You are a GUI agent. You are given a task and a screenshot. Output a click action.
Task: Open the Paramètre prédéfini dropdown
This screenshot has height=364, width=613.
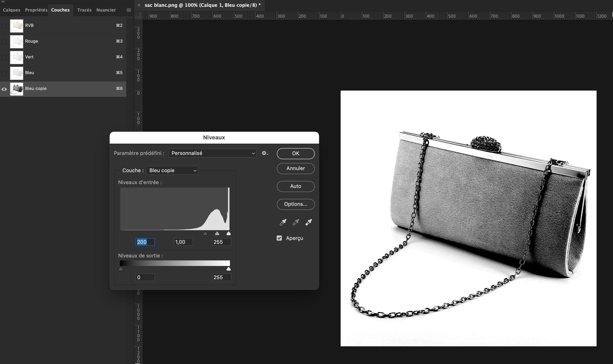pyautogui.click(x=212, y=153)
